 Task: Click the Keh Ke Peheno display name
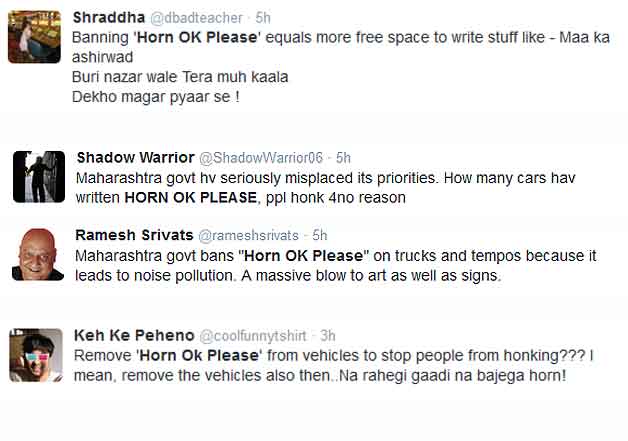[134, 336]
